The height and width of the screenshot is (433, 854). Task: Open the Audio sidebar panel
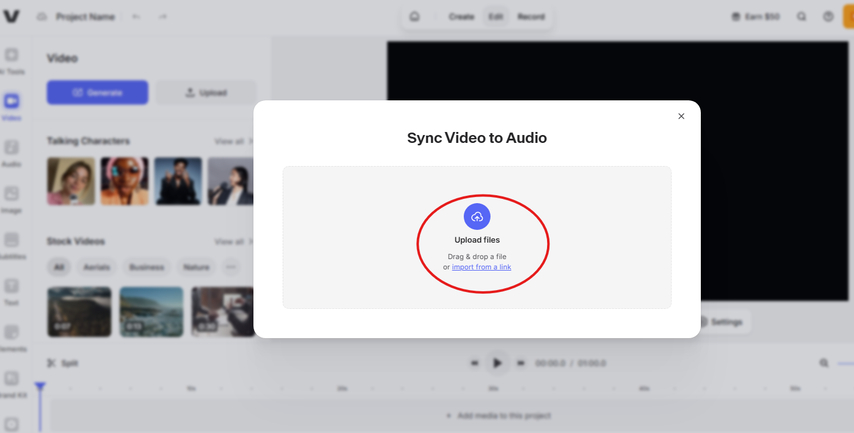click(x=11, y=154)
